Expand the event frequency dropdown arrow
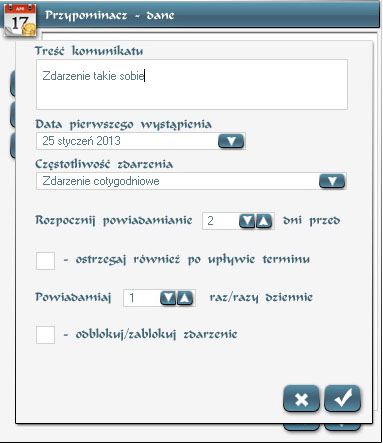This screenshot has width=383, height=443. (x=332, y=181)
